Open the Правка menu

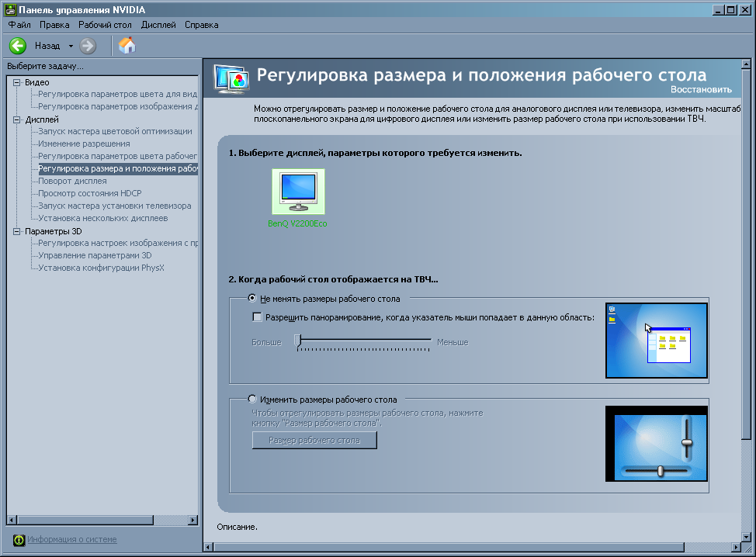(54, 25)
